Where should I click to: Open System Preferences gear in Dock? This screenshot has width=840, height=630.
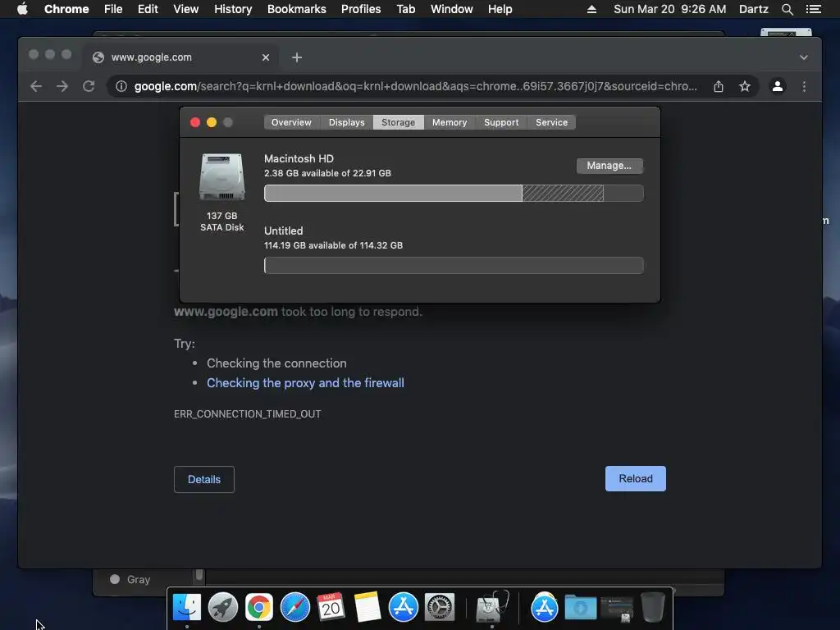click(440, 608)
